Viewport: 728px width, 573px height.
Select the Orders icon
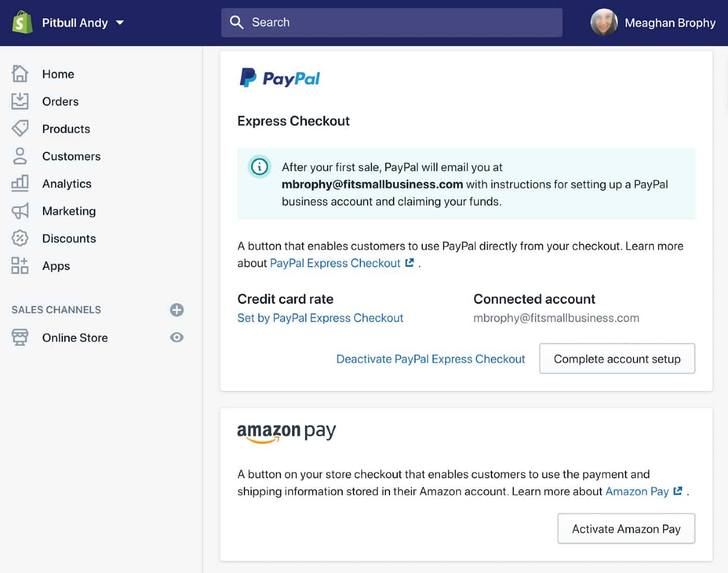coord(20,101)
